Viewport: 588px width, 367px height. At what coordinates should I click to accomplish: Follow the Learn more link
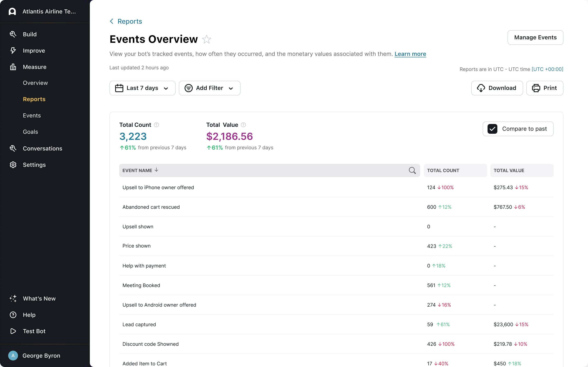point(410,54)
